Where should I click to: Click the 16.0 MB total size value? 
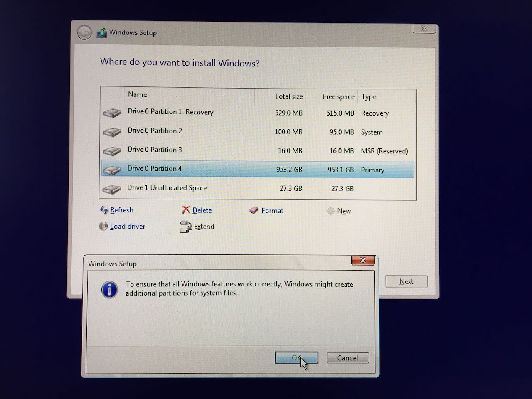(290, 150)
